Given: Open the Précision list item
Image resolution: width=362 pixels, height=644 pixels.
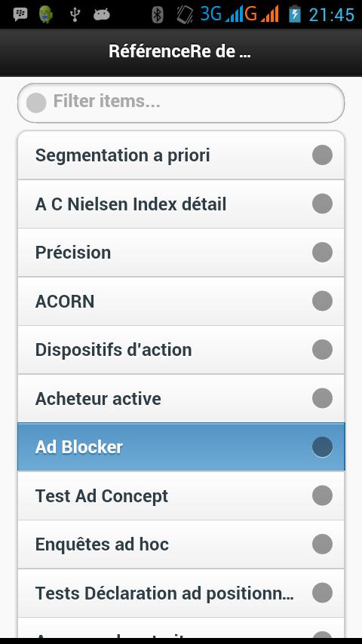Looking at the screenshot, I should (x=181, y=252).
